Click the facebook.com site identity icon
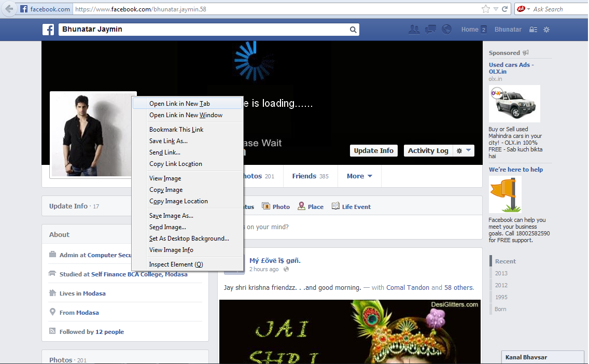The image size is (589, 364). (x=24, y=9)
